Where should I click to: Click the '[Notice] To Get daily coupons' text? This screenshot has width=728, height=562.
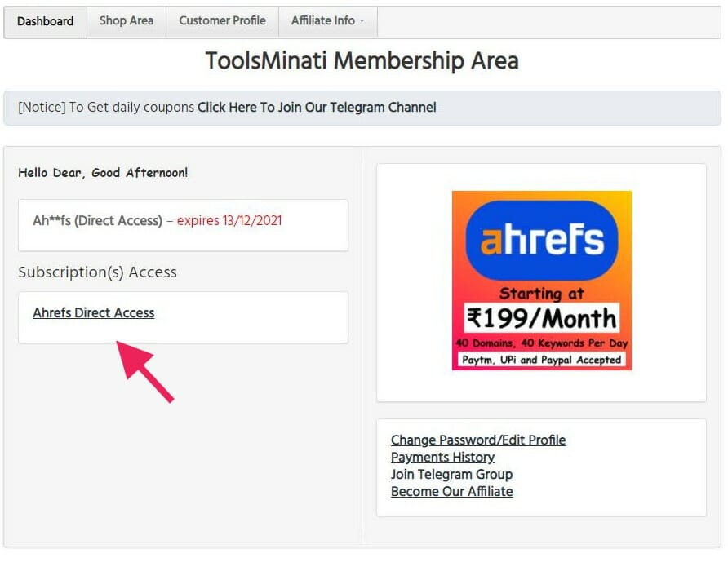[106, 108]
